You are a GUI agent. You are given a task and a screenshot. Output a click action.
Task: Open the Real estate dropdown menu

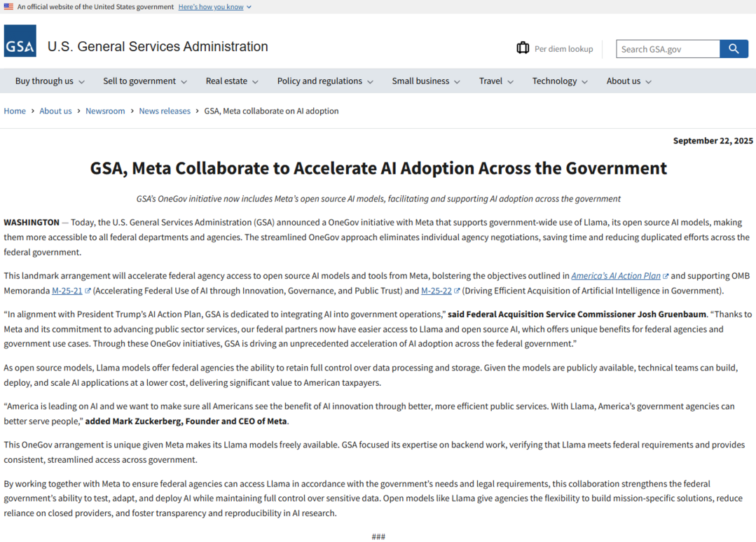point(232,81)
